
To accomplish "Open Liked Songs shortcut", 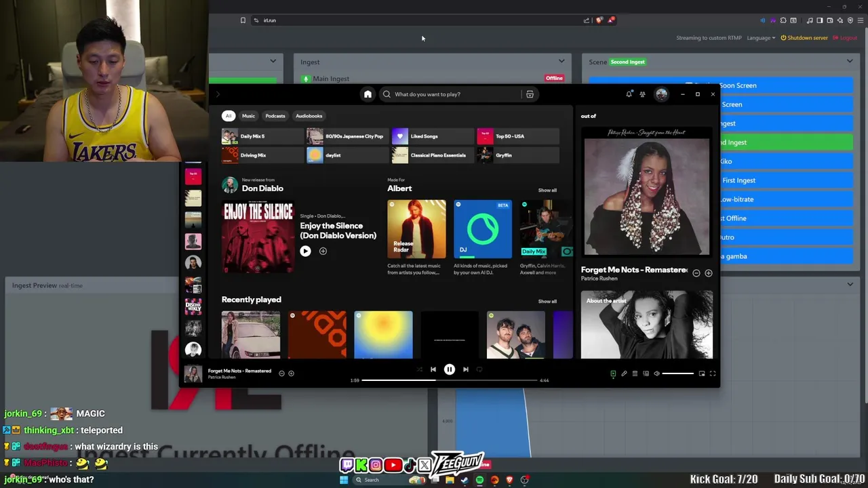I will click(432, 136).
